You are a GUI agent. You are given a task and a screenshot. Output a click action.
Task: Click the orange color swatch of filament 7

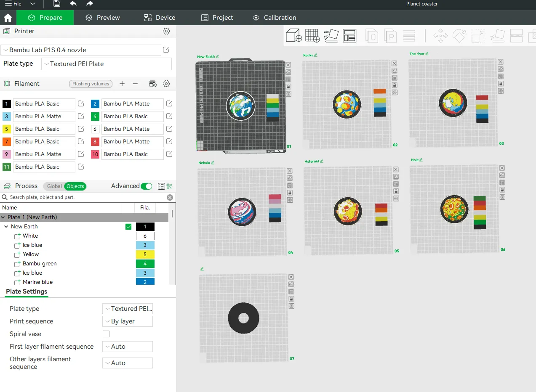[x=7, y=142]
